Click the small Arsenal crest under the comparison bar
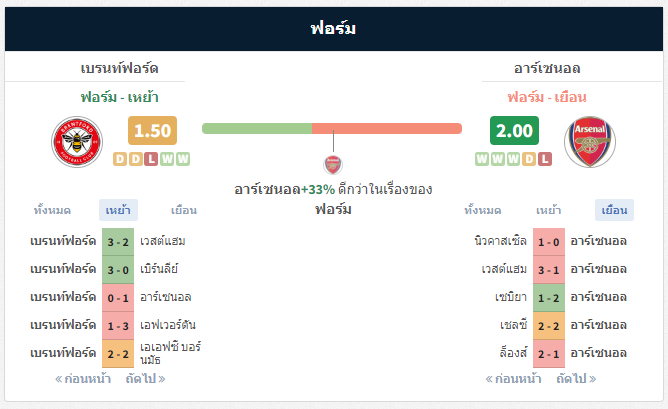This screenshot has width=668, height=409. (x=333, y=165)
